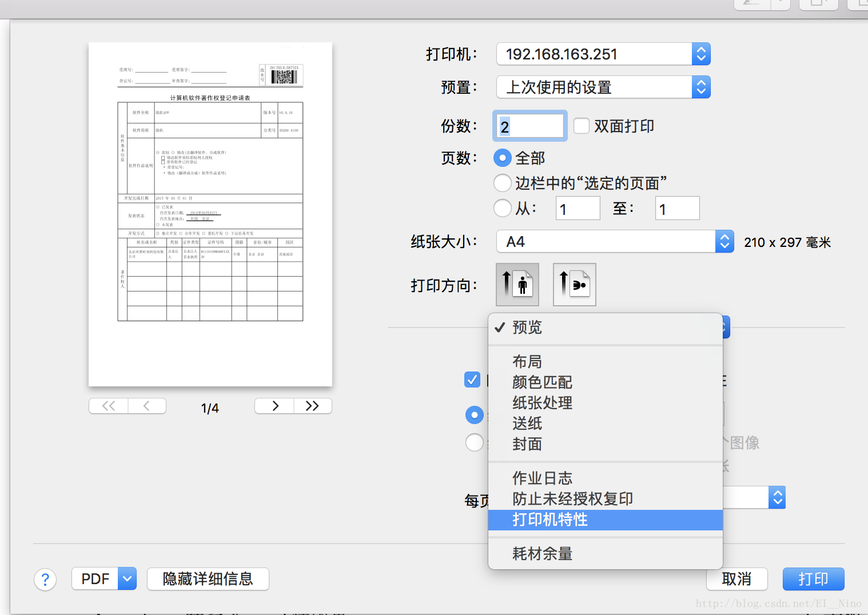Choose 预览 in the popup menu
This screenshot has height=615, width=868.
606,328
